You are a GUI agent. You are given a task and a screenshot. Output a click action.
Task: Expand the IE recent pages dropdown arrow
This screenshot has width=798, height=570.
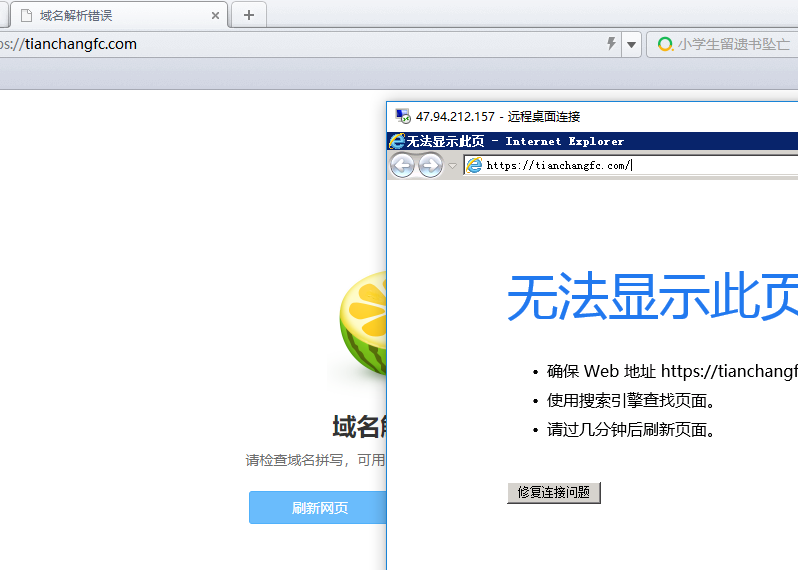(453, 166)
